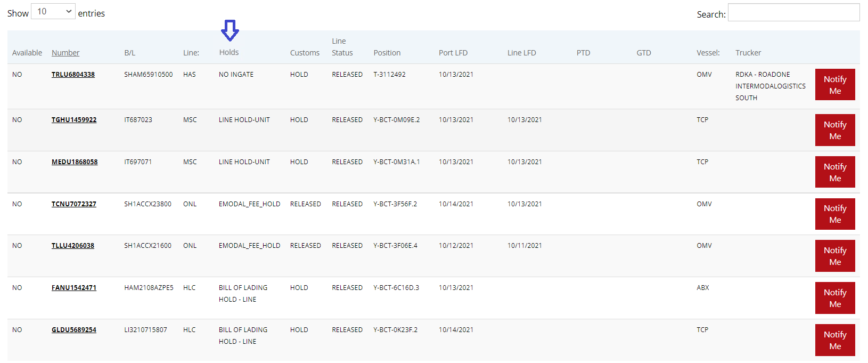Image resolution: width=868 pixels, height=363 pixels.
Task: Click Notify Me for TRLU6804338
Action: pos(835,85)
